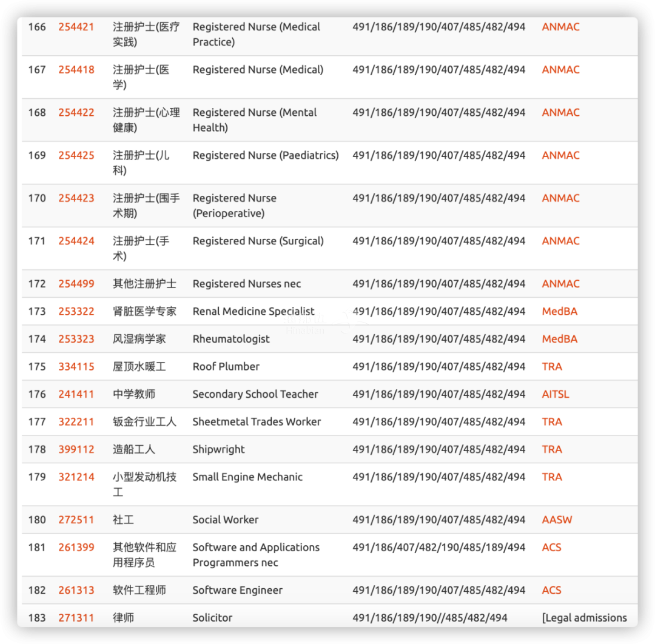
Task: Open occupation code 254421 link
Action: [76, 27]
